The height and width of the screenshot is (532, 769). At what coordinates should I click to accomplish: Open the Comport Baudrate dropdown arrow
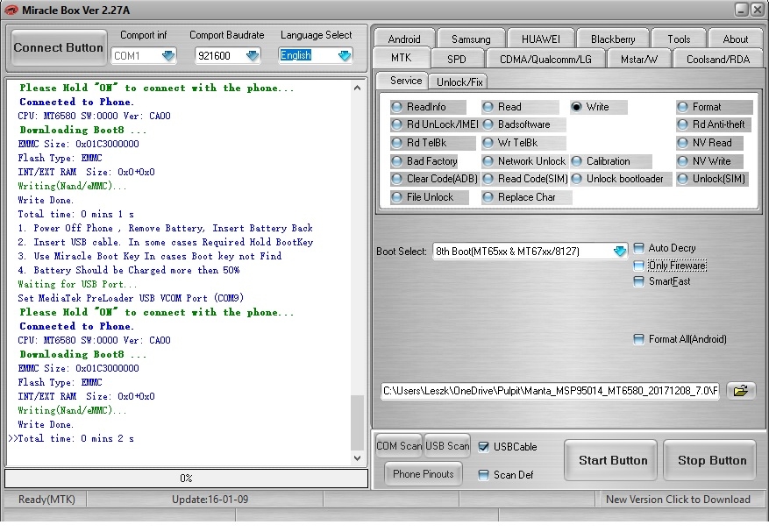(x=253, y=56)
